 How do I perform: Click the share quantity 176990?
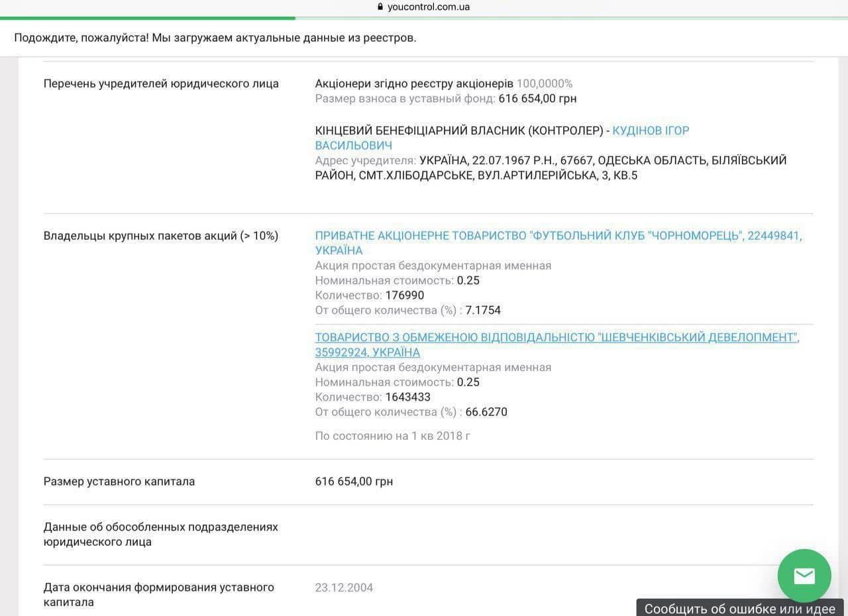[x=404, y=295]
